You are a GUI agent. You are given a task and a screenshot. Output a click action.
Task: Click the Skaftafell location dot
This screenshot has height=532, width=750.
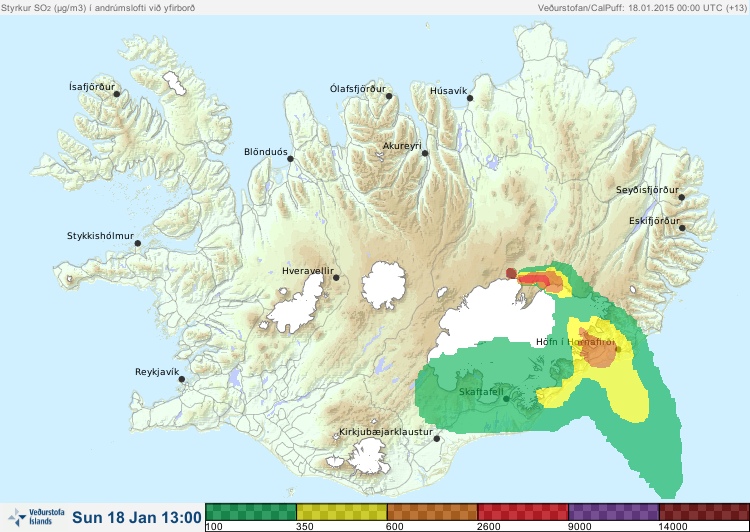(x=506, y=399)
